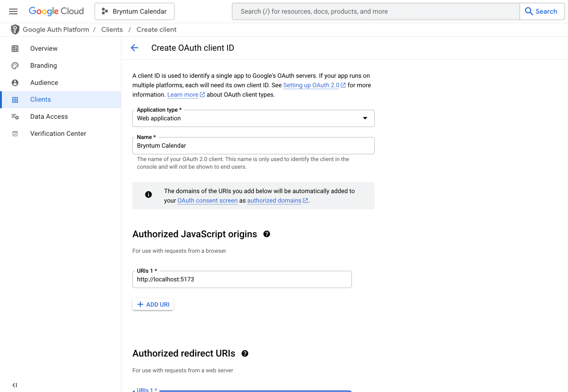This screenshot has width=568, height=392.
Task: Click the Clients grid icon
Action: click(x=15, y=100)
